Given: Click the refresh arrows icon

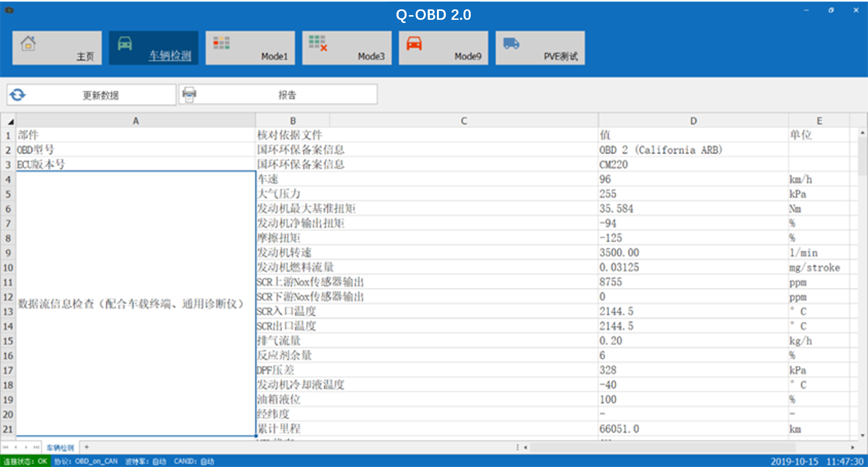Looking at the screenshot, I should tap(17, 95).
